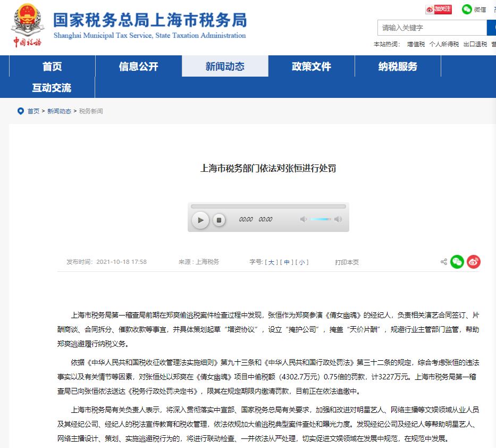Click the publish time 2021-10-18 17:58

[121, 262]
